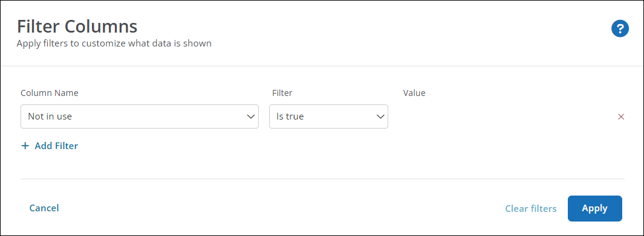Click the Column Name field label
Image resolution: width=644 pixels, height=236 pixels.
pos(50,93)
